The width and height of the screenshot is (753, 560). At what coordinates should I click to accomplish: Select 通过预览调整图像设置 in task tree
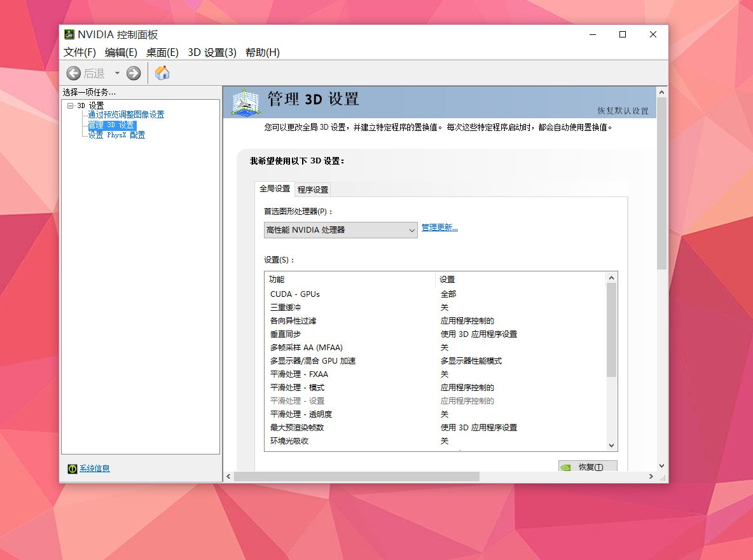click(x=126, y=115)
